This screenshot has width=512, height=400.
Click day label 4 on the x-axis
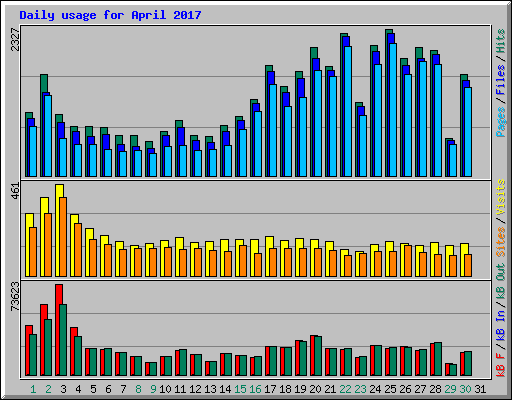coord(78,389)
